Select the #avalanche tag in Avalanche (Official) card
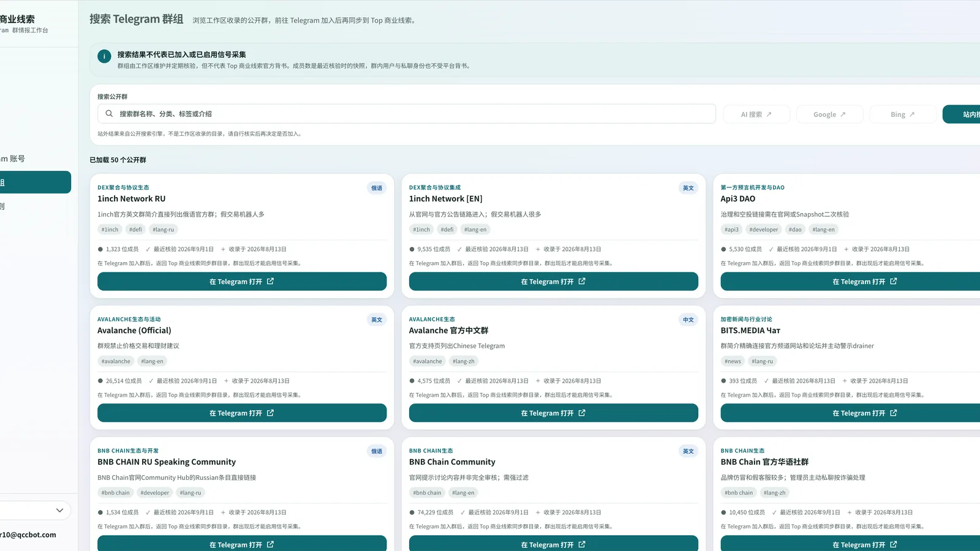The image size is (980, 551). 116,361
